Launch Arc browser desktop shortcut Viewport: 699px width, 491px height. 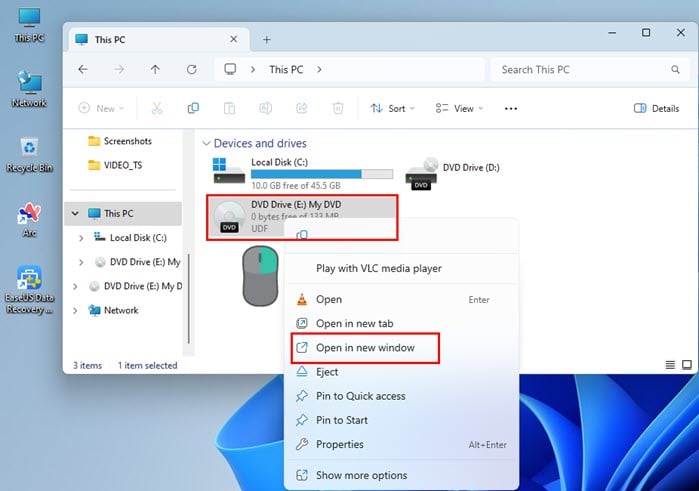(29, 220)
